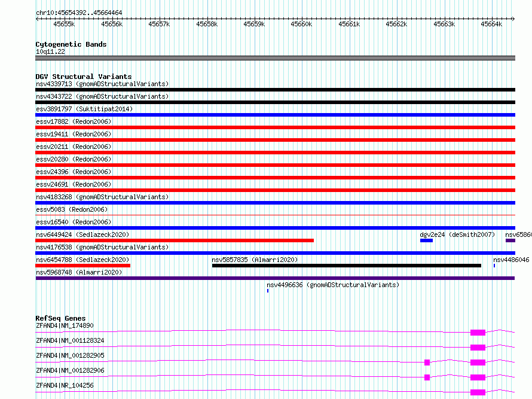Click the magenta exon on the NM_174890 transcript
Screen dimensions: 532x399
point(478,333)
